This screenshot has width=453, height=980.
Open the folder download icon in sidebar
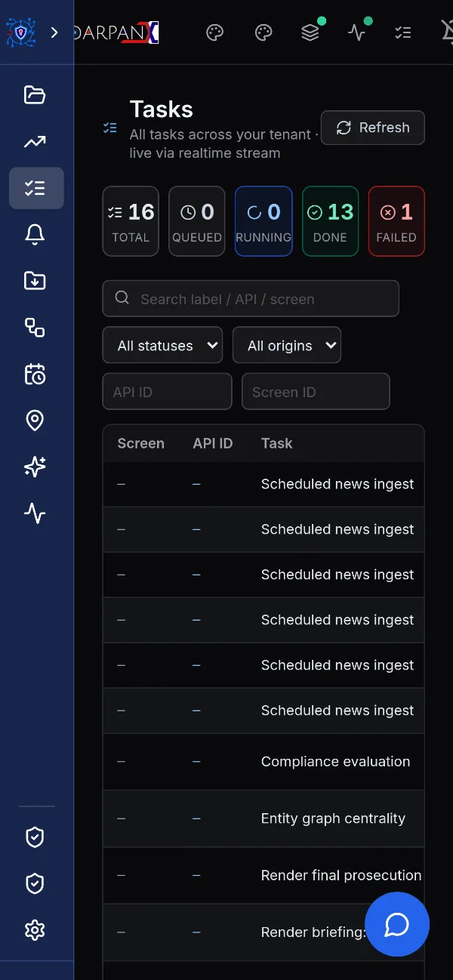(35, 281)
